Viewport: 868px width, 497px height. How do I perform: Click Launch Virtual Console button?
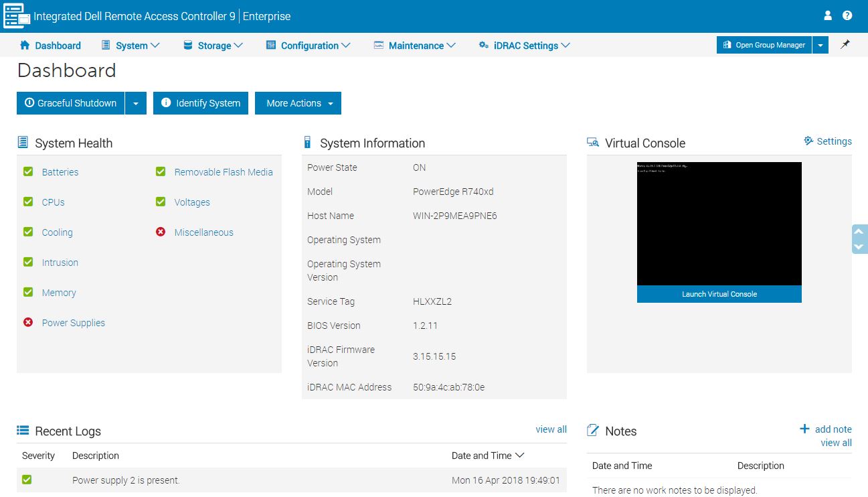(719, 294)
